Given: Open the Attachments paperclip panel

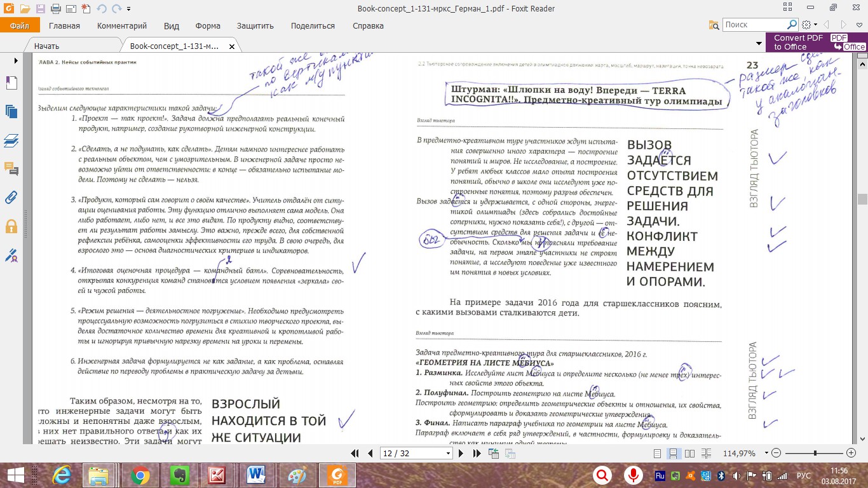Looking at the screenshot, I should 11,197.
